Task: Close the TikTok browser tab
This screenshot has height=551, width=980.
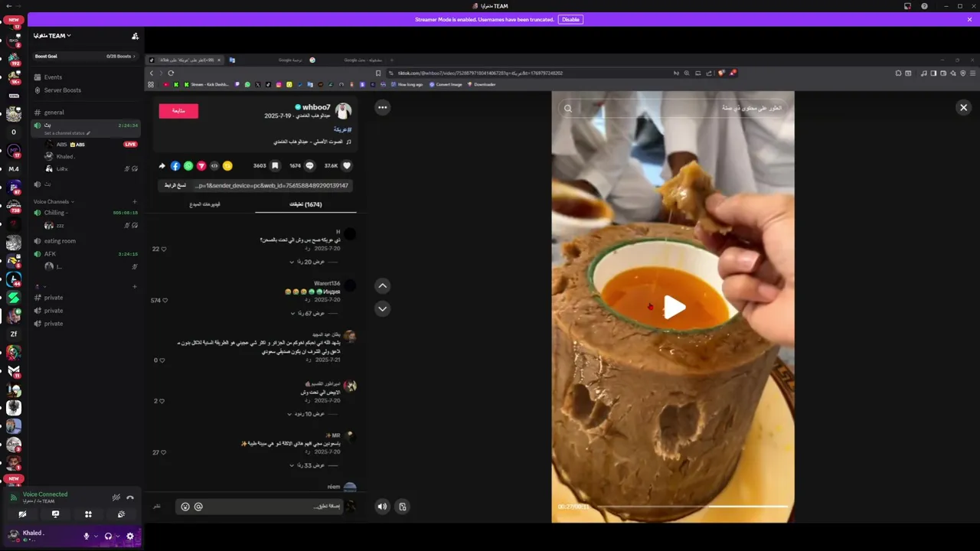Action: tap(218, 60)
